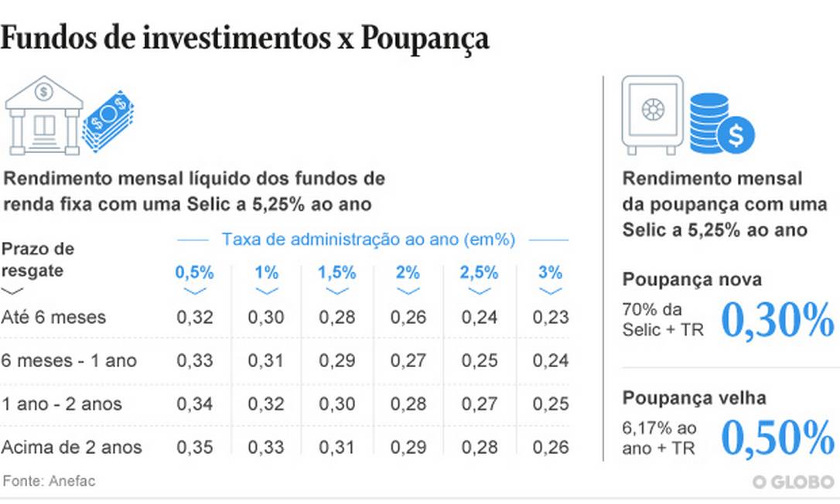Select the Acima de 2 anos row label

pyautogui.click(x=71, y=447)
